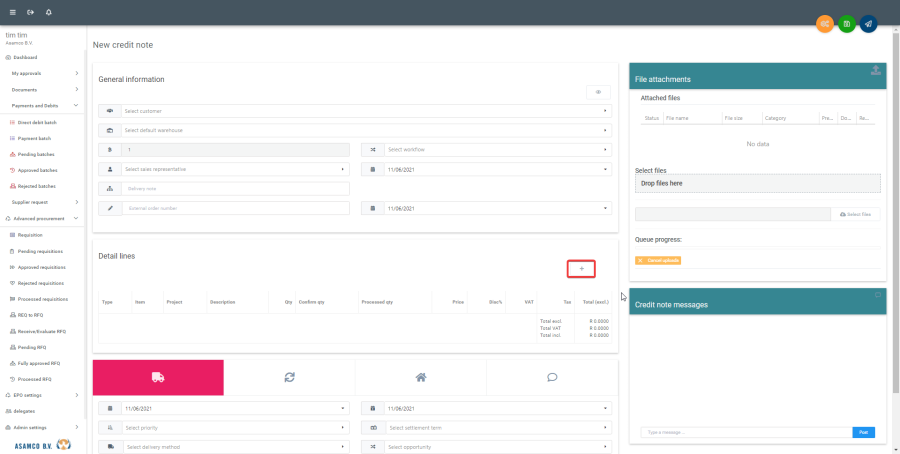Add a detail line with plus button

[x=581, y=269]
